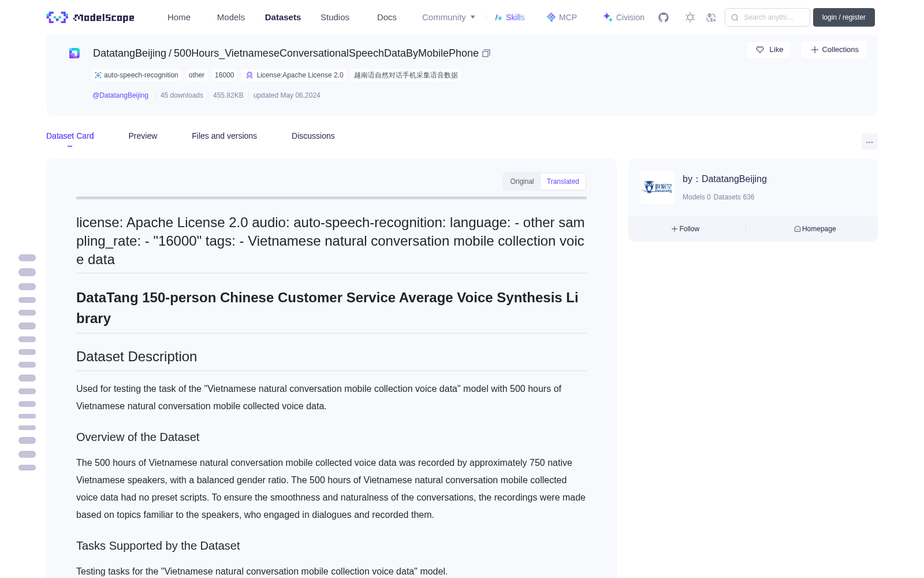Image resolution: width=924 pixels, height=578 pixels.
Task: Click 'by：DatatangBeijing' publisher name
Action: [x=725, y=179]
